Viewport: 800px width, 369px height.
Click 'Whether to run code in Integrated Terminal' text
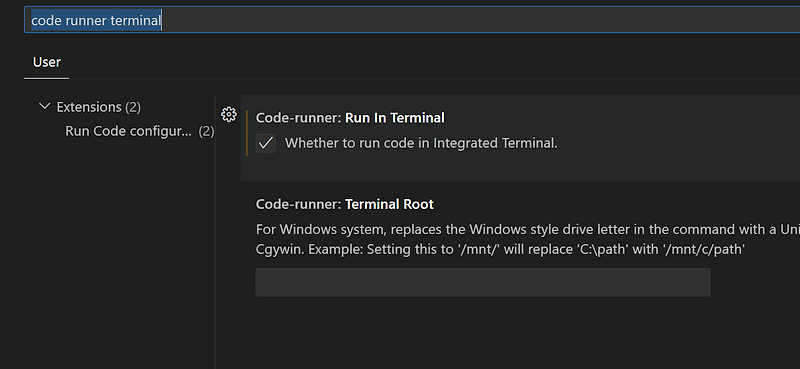421,143
